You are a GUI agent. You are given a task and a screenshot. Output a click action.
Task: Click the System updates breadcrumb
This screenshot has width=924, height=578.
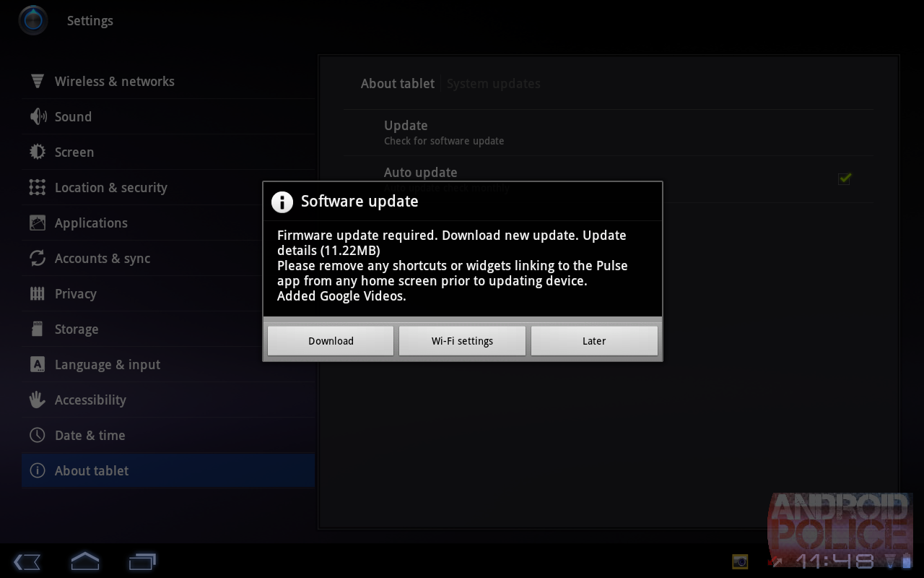(x=494, y=84)
